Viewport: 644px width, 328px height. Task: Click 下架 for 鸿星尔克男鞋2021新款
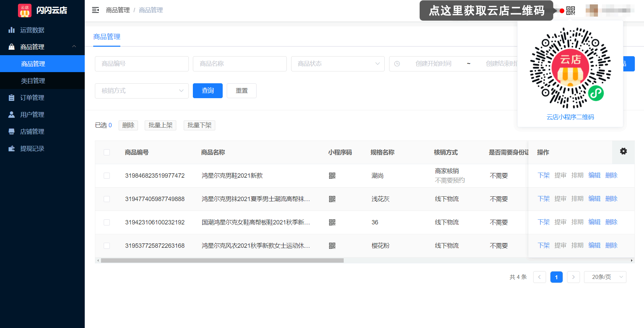[544, 175]
